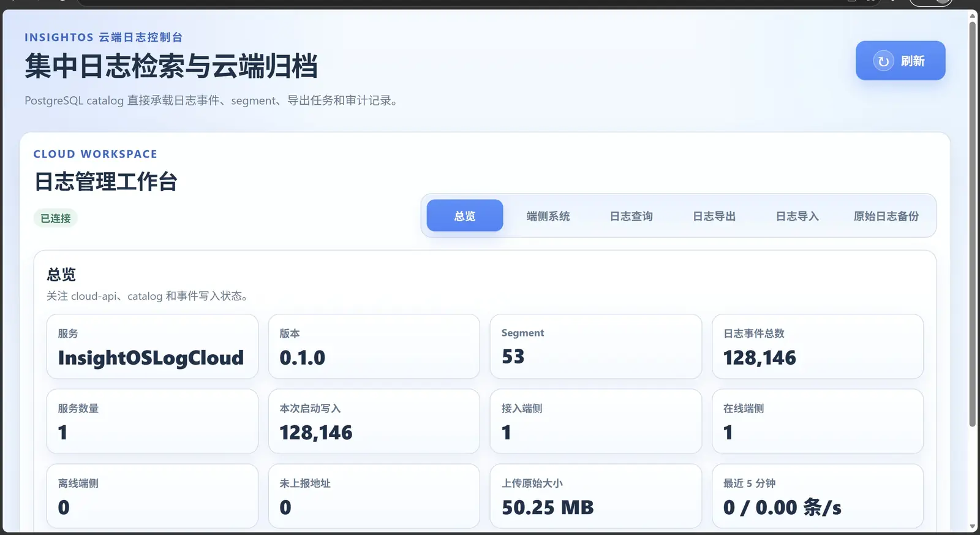
Task: Click the refresh icon in the 刷新 button
Action: coord(883,61)
